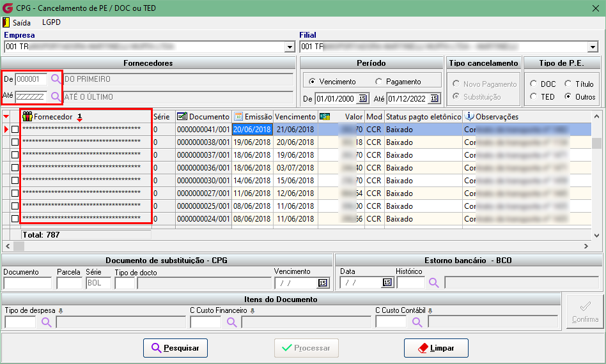The width and height of the screenshot is (606, 364).
Task: Check the row for document 0000000041/001
Action: (x=15, y=129)
